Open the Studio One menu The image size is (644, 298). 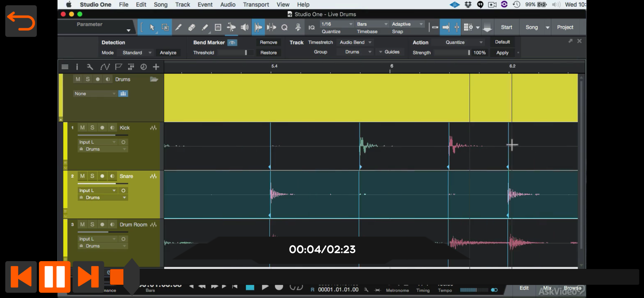(x=96, y=5)
